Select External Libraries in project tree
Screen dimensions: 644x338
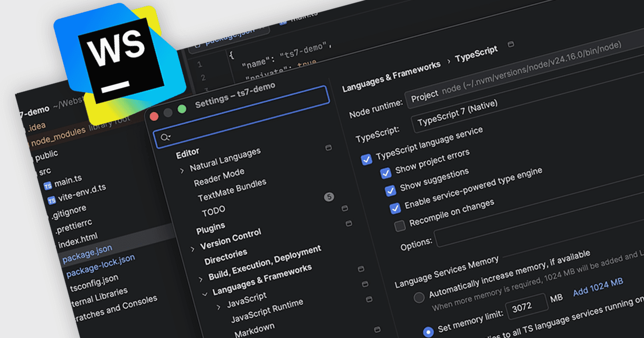point(99,297)
